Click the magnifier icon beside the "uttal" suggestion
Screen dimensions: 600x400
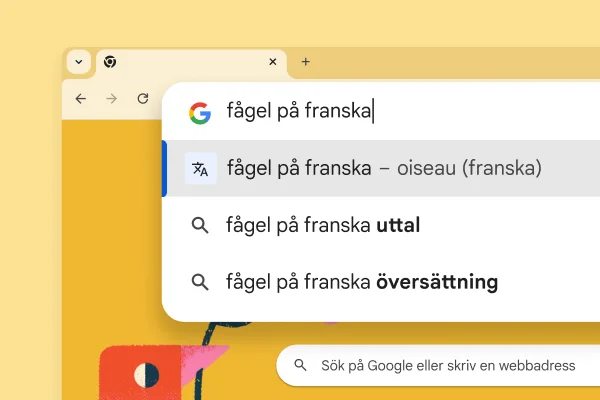(200, 226)
